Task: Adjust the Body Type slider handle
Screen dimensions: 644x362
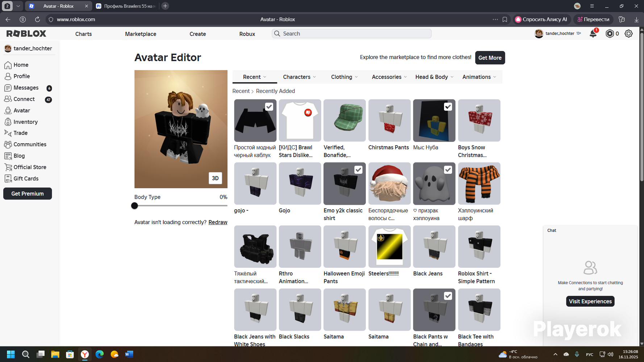Action: (x=134, y=206)
